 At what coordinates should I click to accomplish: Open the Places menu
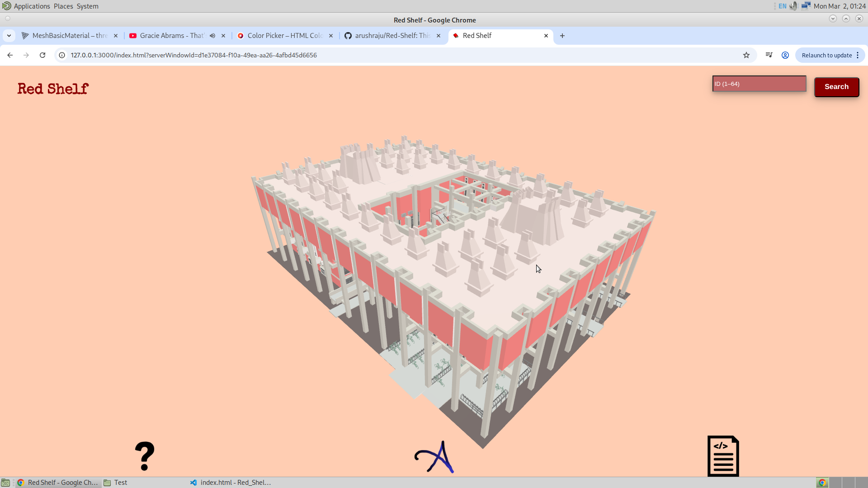(x=63, y=6)
